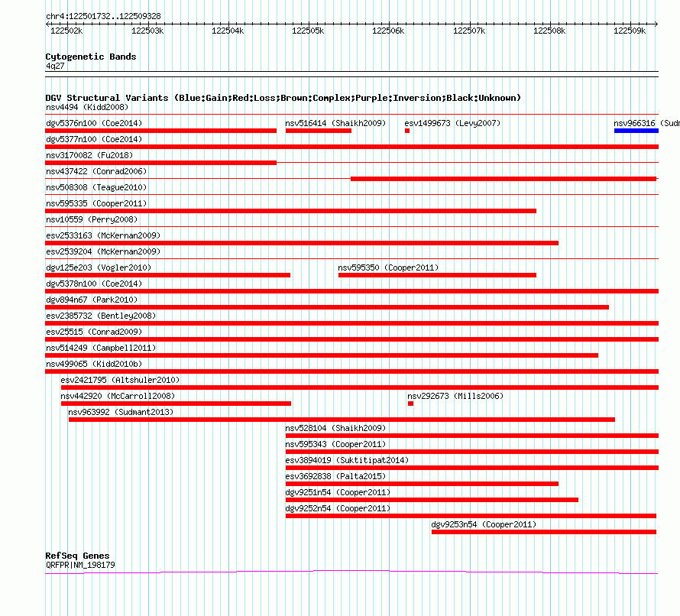Click the nsv595343 (Cooper2011) label
The height and width of the screenshot is (616, 680).
click(x=335, y=444)
